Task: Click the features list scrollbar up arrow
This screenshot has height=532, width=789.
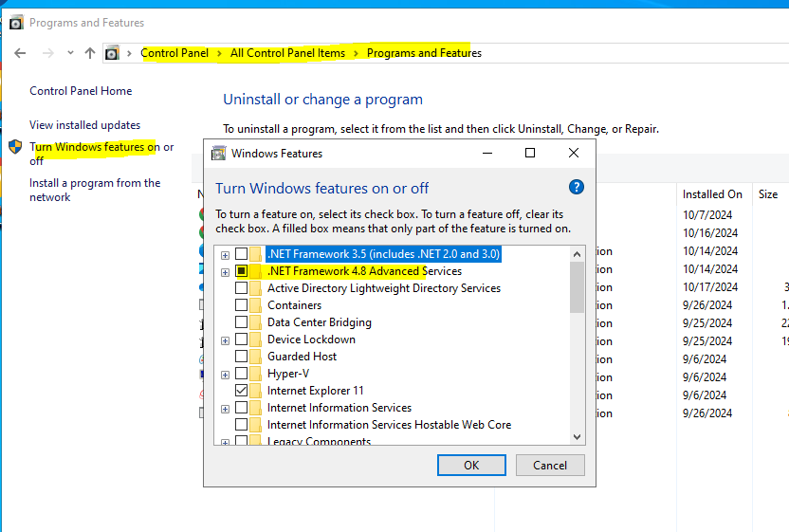Action: coord(578,254)
